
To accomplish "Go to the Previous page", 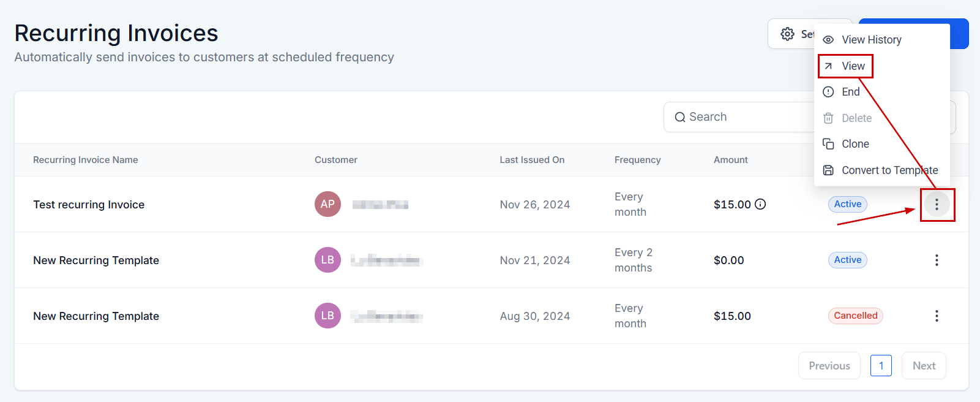I will 829,366.
